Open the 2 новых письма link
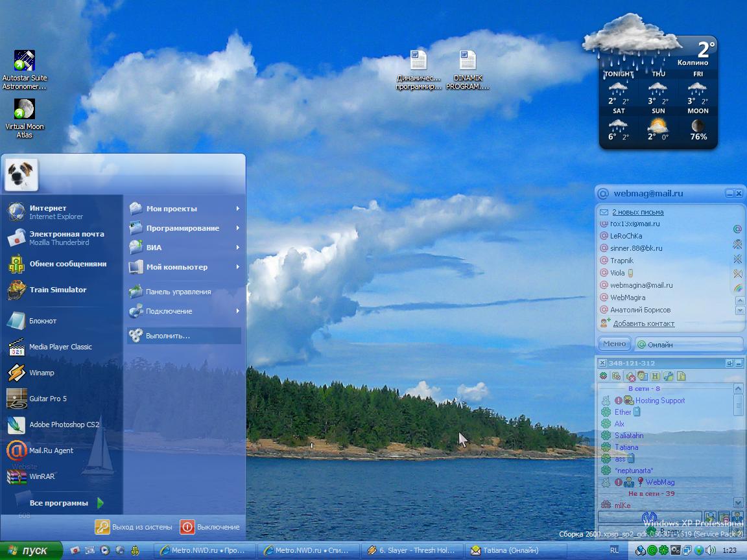The height and width of the screenshot is (560, 747). point(637,212)
